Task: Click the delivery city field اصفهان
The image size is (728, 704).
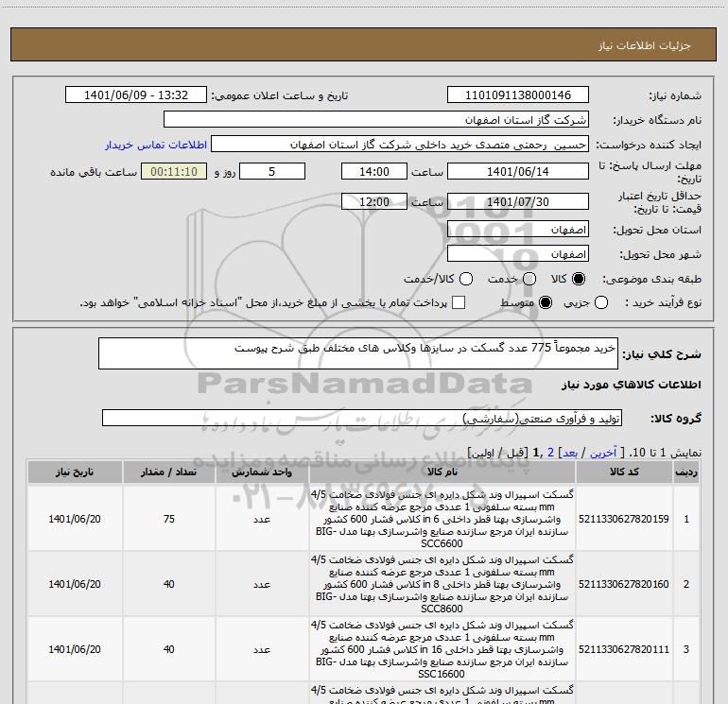Action: [518, 254]
